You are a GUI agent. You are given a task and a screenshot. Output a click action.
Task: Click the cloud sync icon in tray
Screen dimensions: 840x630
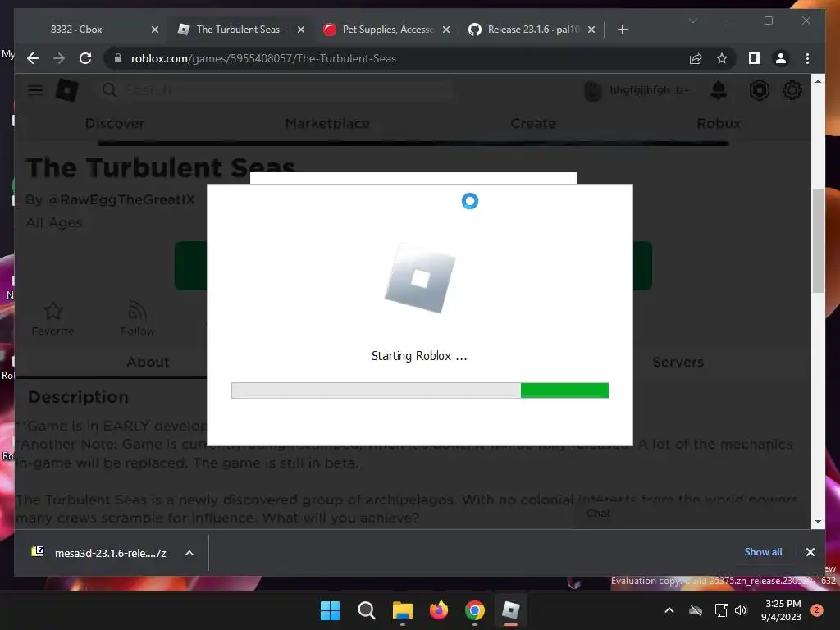click(x=696, y=610)
